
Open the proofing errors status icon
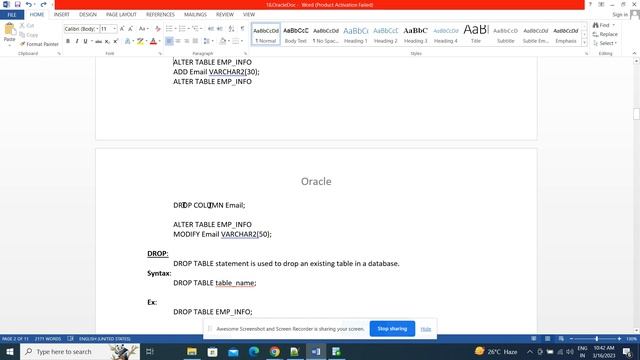coord(70,339)
